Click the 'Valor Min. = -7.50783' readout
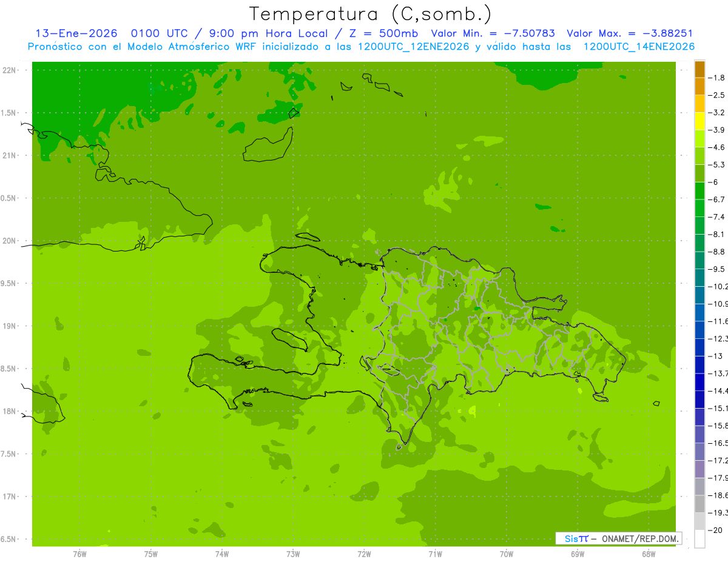Viewport: 728px width, 562px height. [493, 33]
